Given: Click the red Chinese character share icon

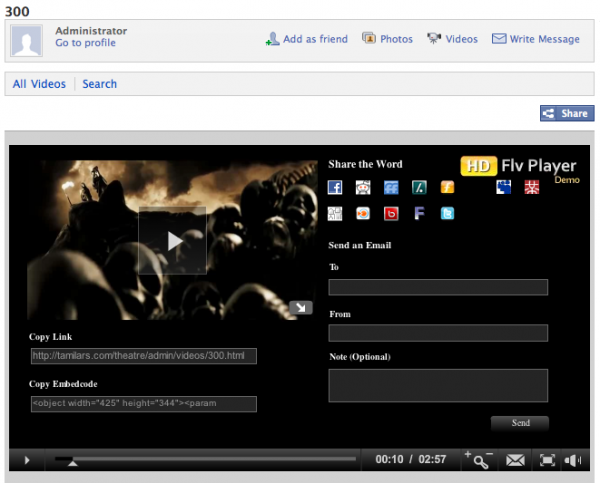Looking at the screenshot, I should 532,188.
